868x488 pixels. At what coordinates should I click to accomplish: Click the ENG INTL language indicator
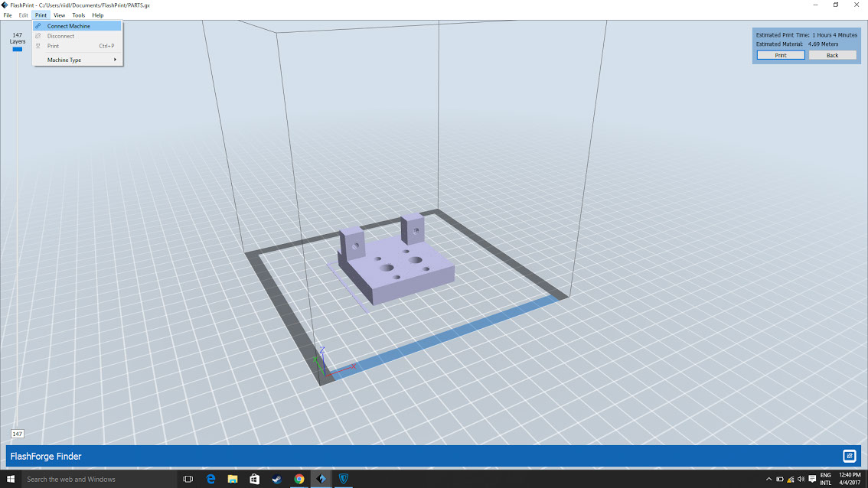tap(825, 479)
